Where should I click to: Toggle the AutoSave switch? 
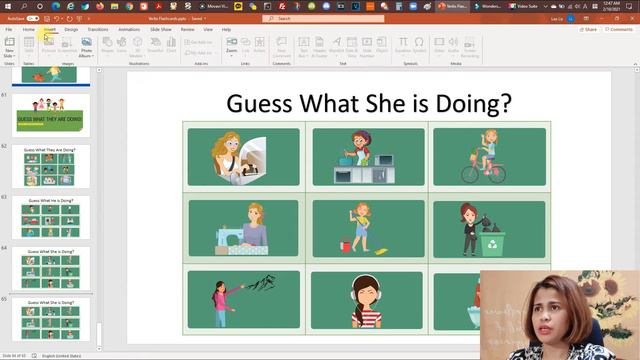click(x=33, y=18)
